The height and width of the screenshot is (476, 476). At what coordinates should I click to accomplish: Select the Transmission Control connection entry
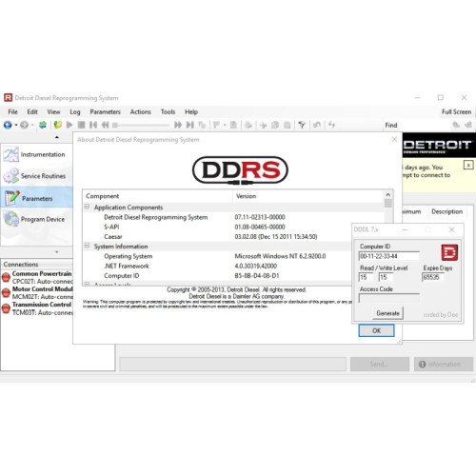click(37, 308)
